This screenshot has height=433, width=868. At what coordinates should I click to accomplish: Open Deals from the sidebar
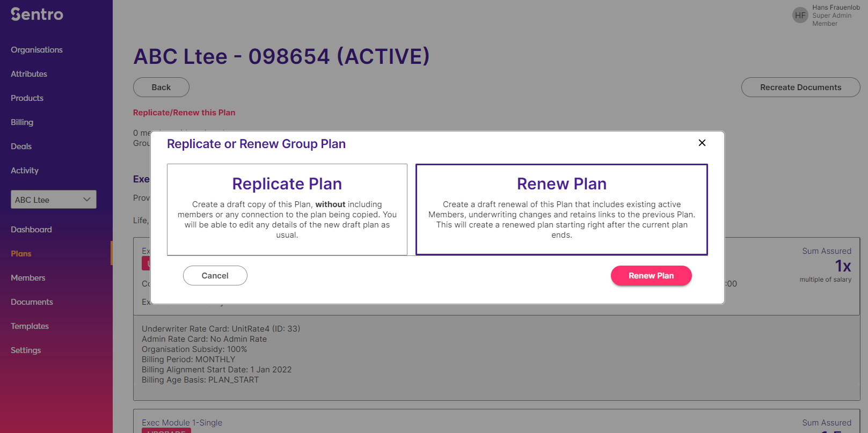pos(21,146)
